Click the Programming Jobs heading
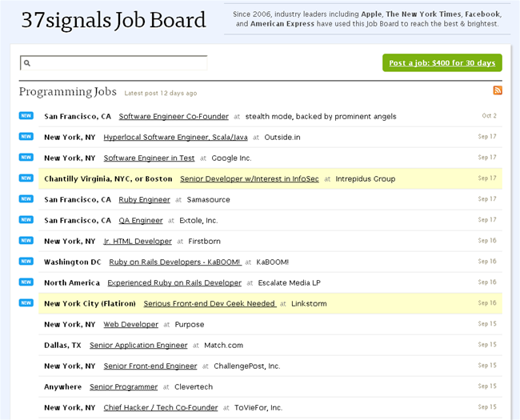The image size is (520, 420). [x=68, y=91]
